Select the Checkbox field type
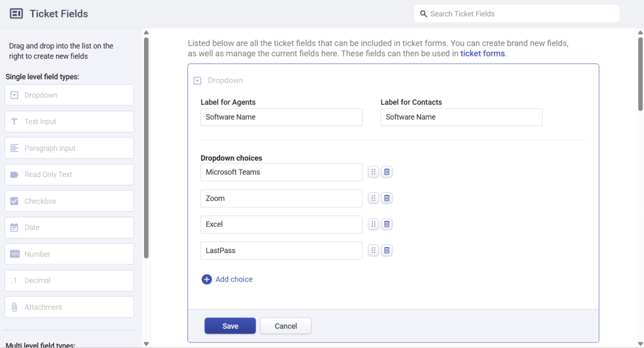This screenshot has width=644, height=348. tap(69, 201)
